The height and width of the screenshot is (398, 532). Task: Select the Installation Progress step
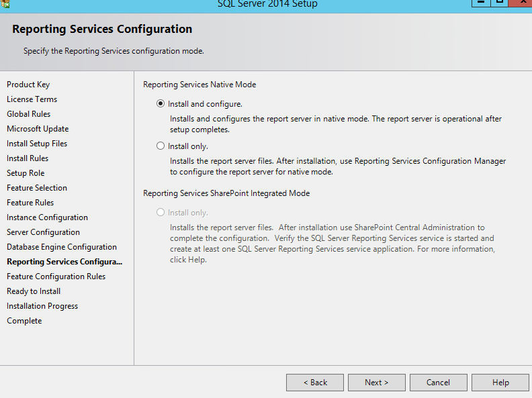42,306
